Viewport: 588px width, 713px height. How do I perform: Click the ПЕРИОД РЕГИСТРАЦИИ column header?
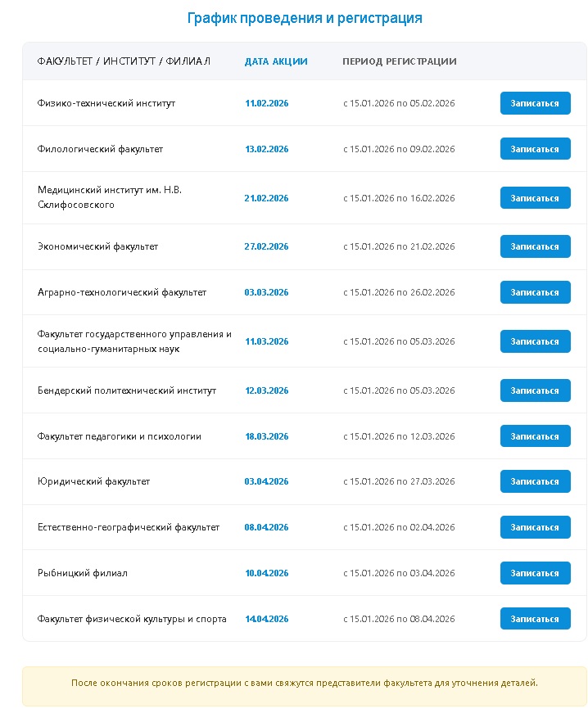(400, 61)
